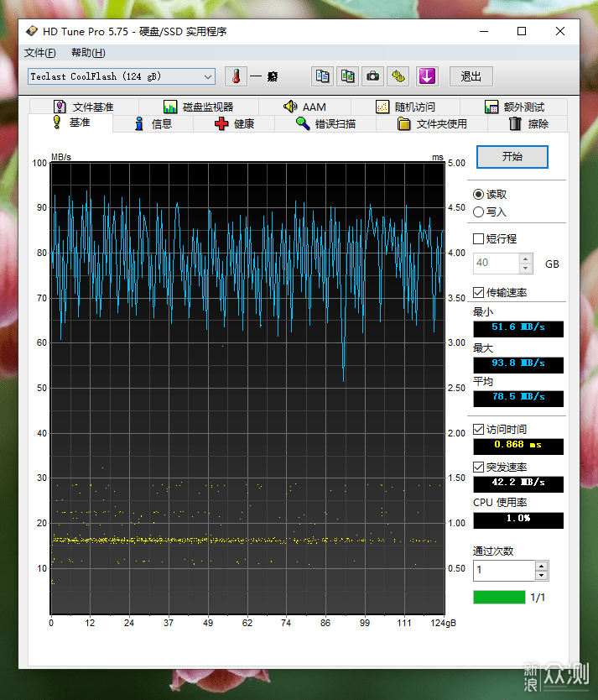
Task: Click the 开始 start button
Action: tap(512, 157)
